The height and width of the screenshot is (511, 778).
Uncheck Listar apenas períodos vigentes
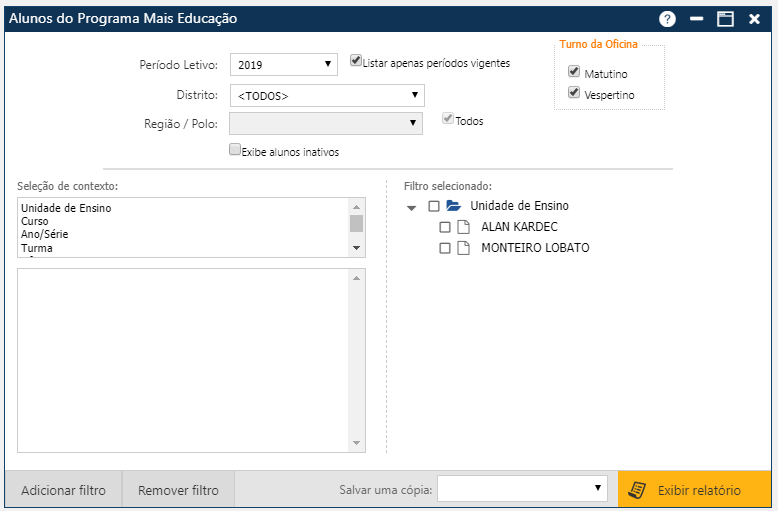point(356,61)
